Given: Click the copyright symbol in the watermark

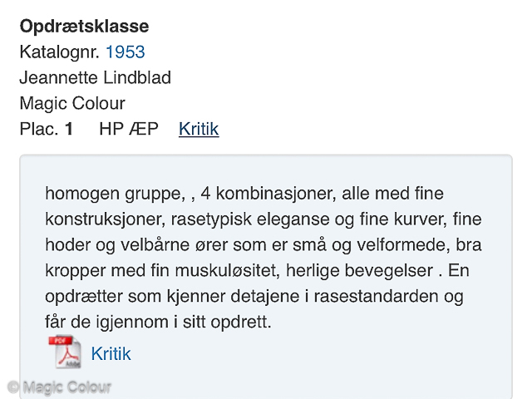Looking at the screenshot, I should click(x=13, y=387).
